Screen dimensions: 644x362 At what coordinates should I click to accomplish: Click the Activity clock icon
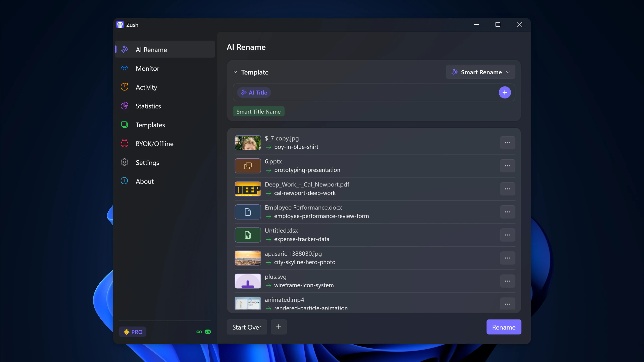tap(125, 87)
